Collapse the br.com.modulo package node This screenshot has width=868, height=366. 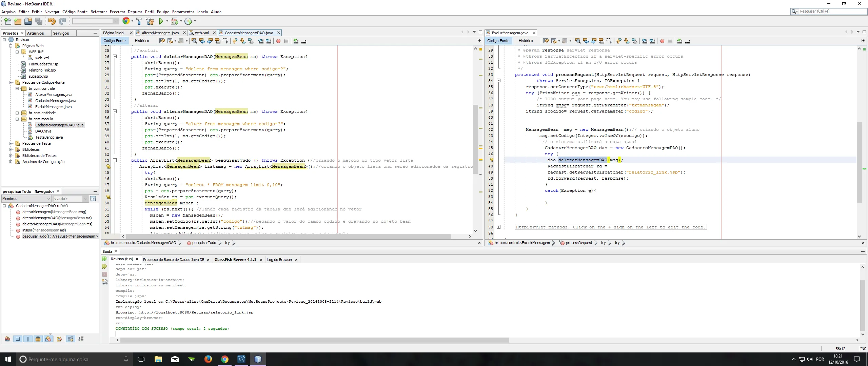[17, 119]
